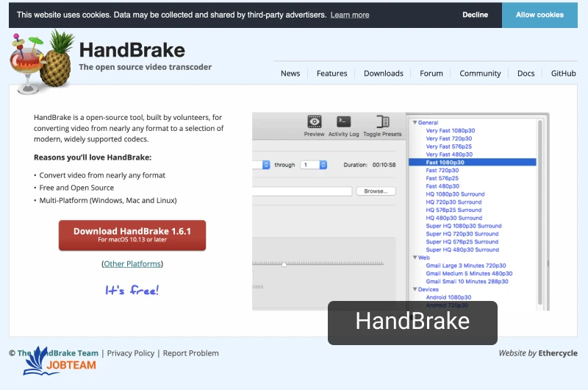The width and height of the screenshot is (588, 390).
Task: Open the Other Platforms link
Action: click(132, 264)
